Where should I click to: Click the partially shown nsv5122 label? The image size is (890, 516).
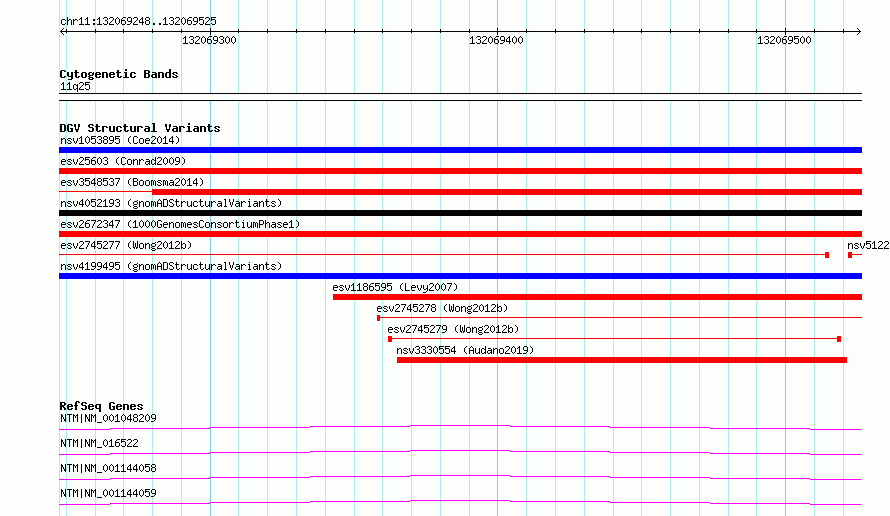coord(868,245)
